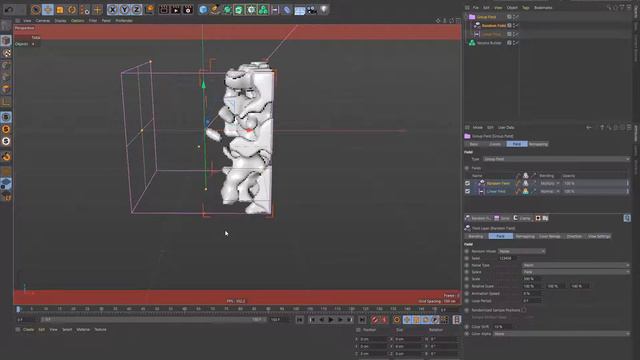The width and height of the screenshot is (640, 360).
Task: Toggle X axis lock
Action: coord(112,9)
